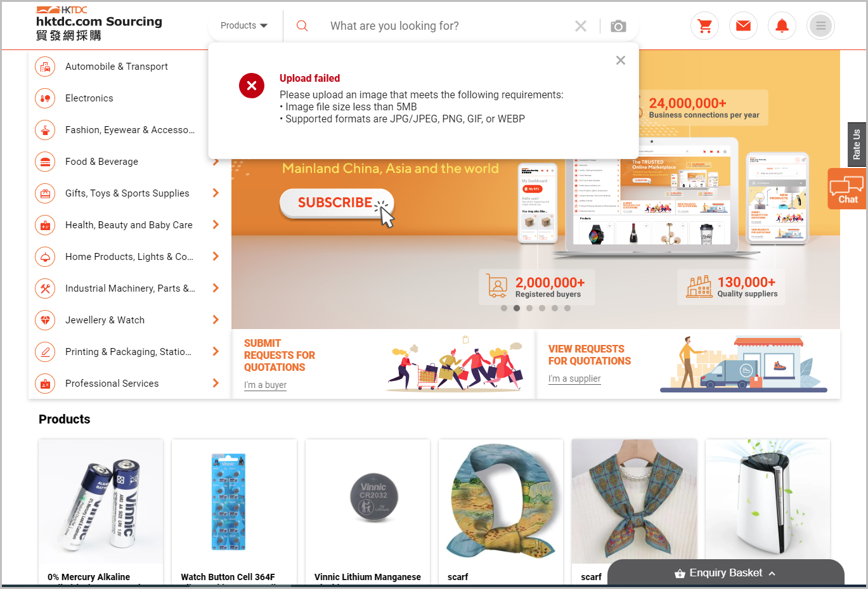Select the Food & Beverage menu item
868x589 pixels.
[x=101, y=162]
